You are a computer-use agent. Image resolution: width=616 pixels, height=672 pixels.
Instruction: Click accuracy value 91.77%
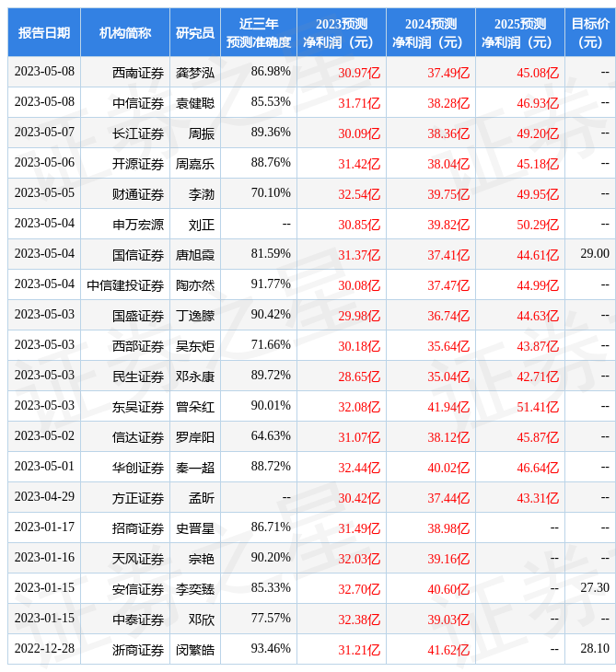coord(271,284)
